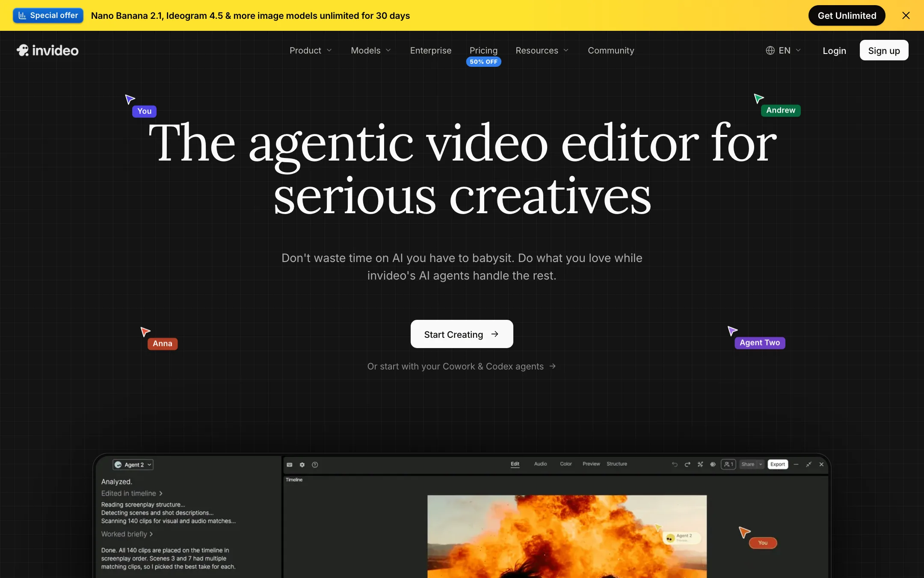Switch to the Structure tab in editor
The height and width of the screenshot is (578, 924).
tap(617, 464)
